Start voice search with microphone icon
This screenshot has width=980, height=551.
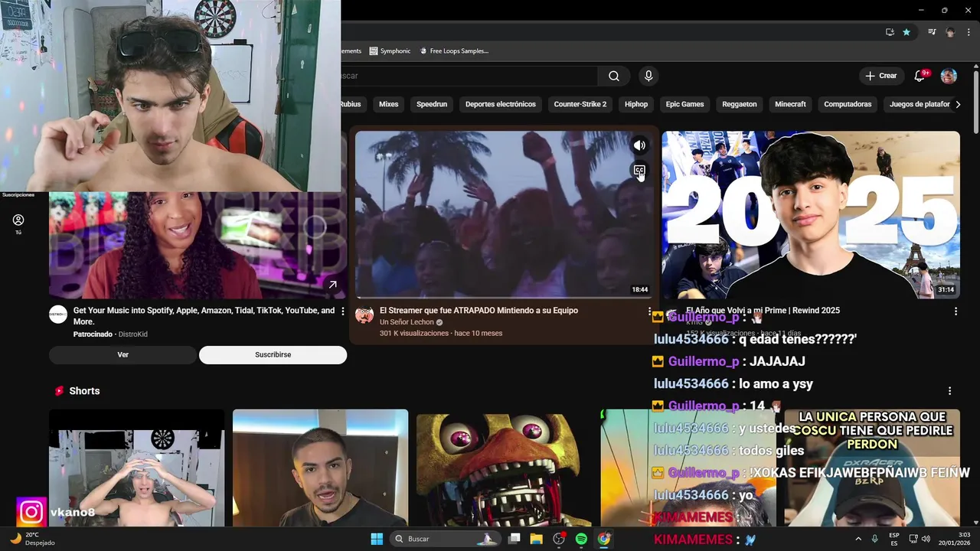(x=648, y=76)
